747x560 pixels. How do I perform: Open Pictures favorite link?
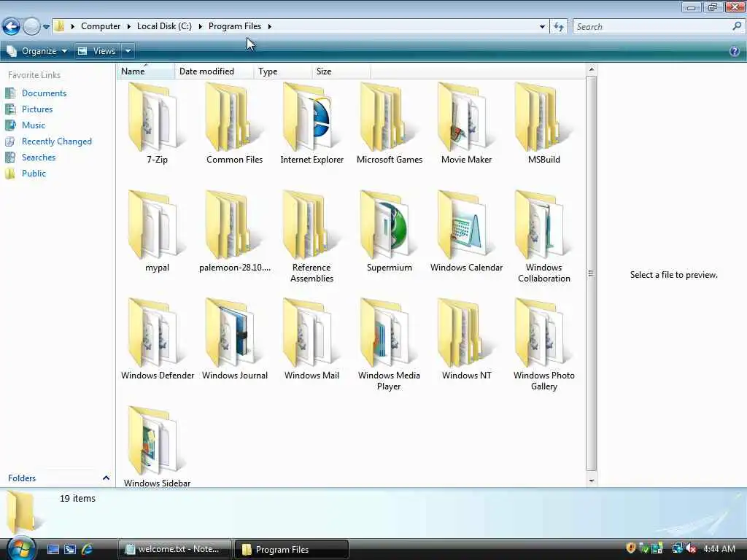click(37, 109)
